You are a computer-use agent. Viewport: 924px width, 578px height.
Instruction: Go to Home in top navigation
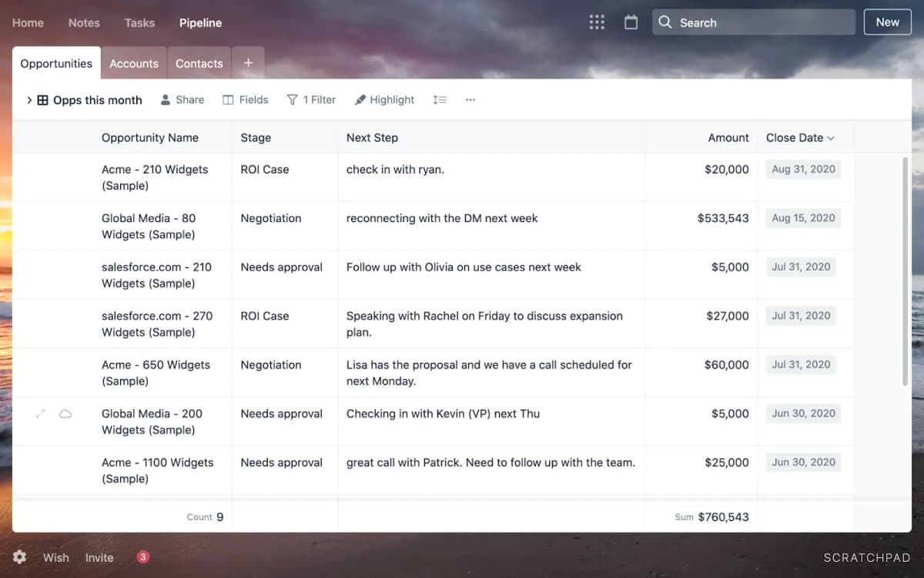click(28, 22)
